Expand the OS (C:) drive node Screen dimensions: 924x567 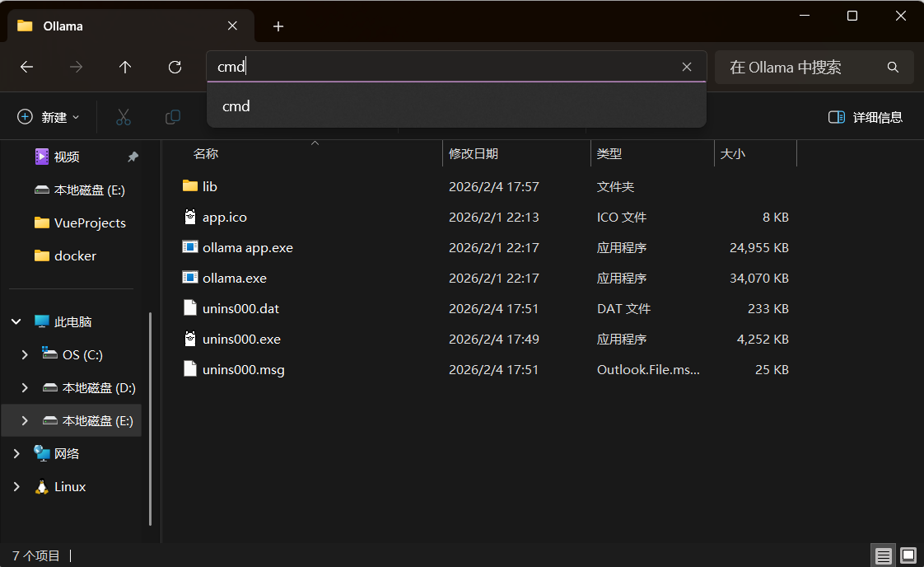click(x=25, y=354)
